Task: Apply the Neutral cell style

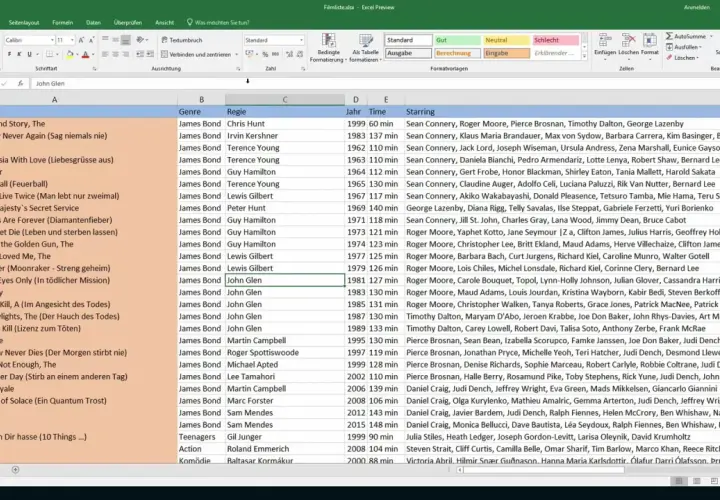Action: pyautogui.click(x=506, y=40)
